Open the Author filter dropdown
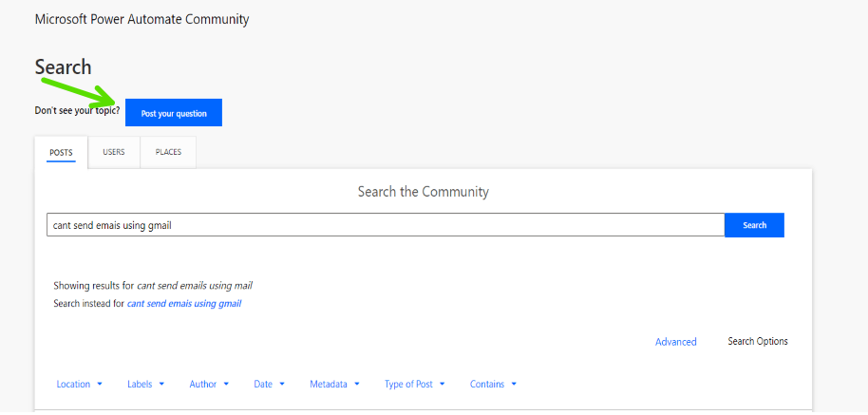The height and width of the screenshot is (415, 868). (209, 384)
